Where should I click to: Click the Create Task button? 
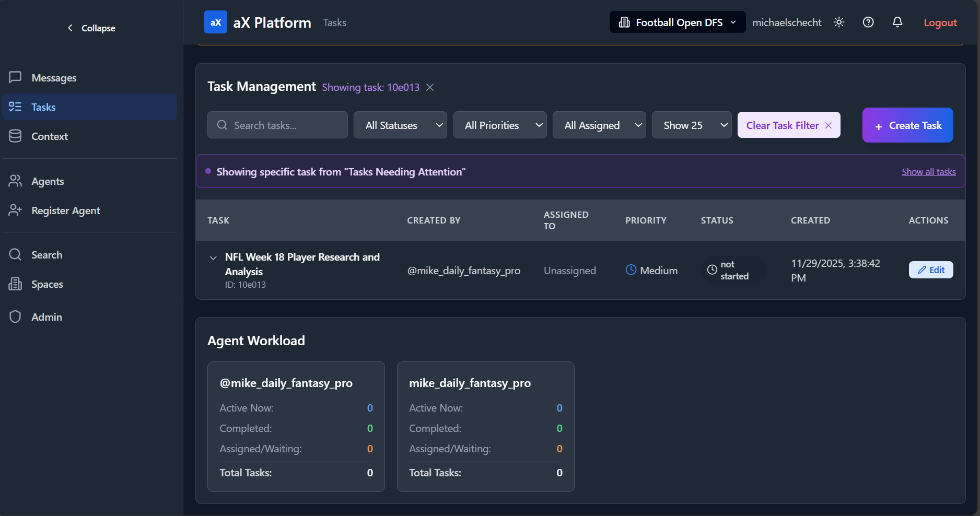907,125
